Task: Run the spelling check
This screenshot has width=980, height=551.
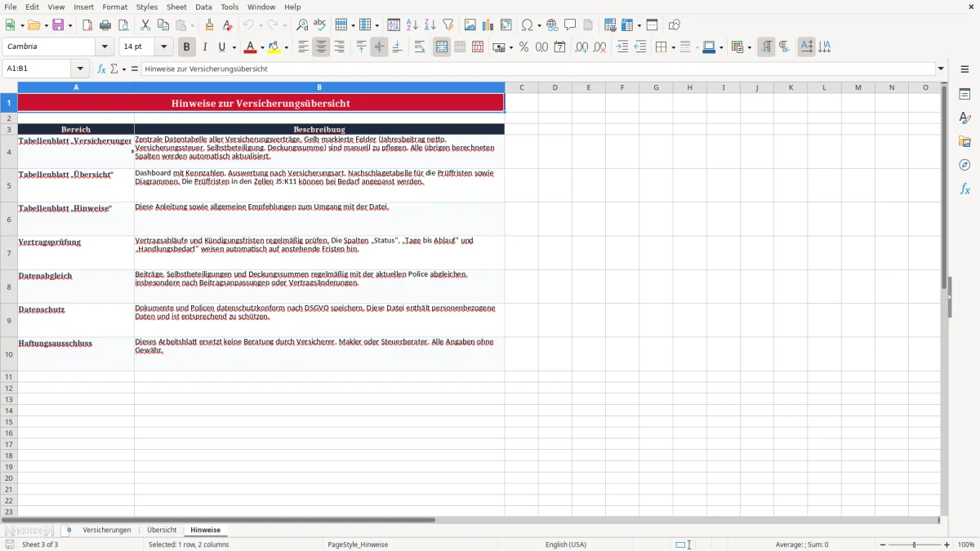Action: pyautogui.click(x=320, y=25)
